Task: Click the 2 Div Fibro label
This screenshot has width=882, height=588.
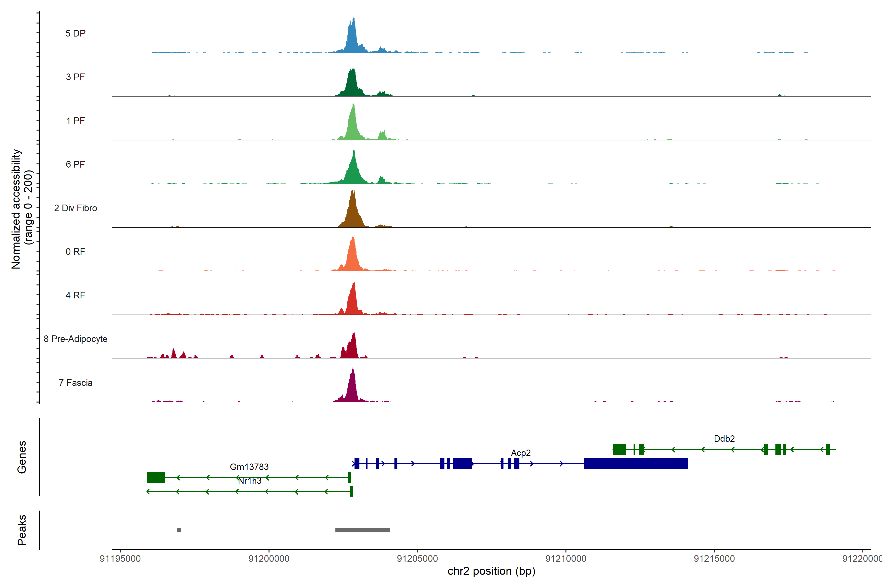Action: coord(75,208)
